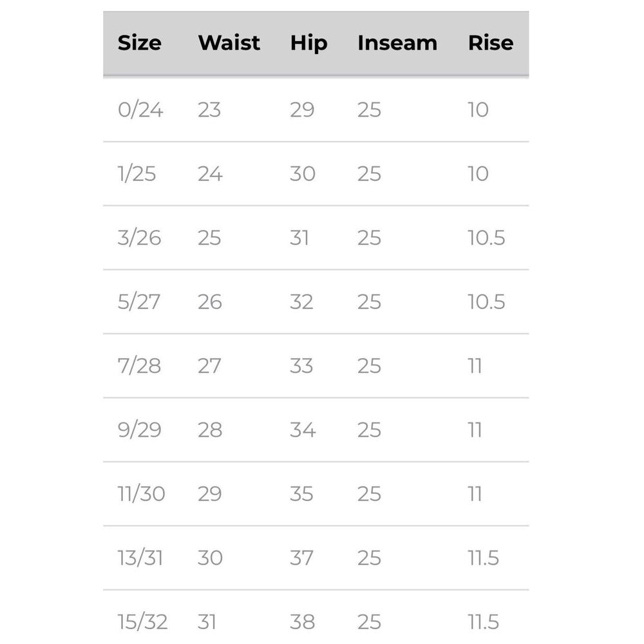Select the 9/29 size row
The image size is (644, 644).
pyautogui.click(x=316, y=430)
